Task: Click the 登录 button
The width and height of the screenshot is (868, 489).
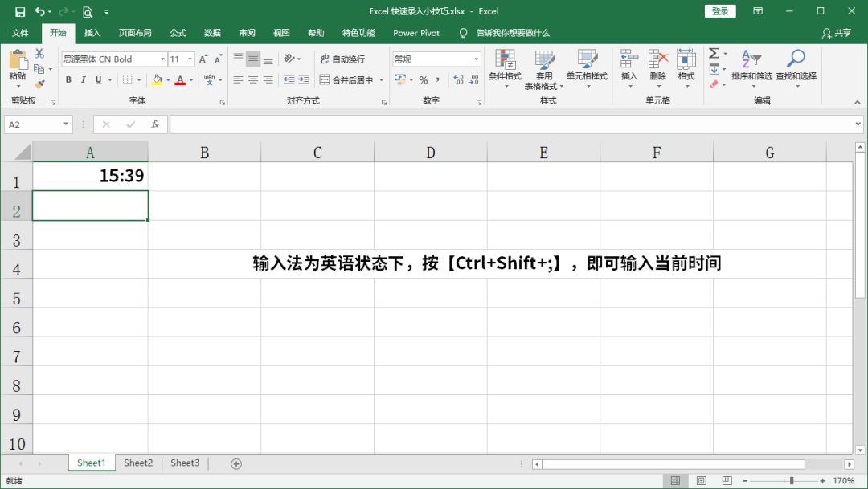Action: tap(719, 11)
